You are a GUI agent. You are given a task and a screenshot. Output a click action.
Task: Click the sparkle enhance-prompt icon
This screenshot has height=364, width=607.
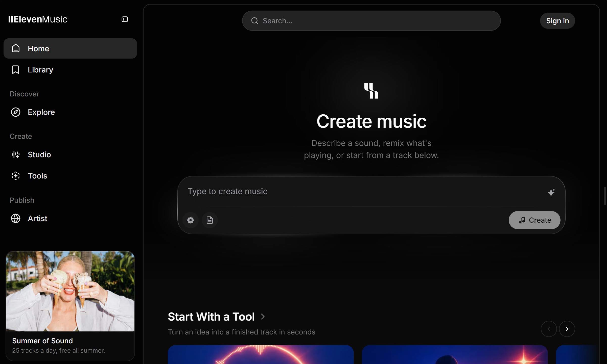pos(551,192)
